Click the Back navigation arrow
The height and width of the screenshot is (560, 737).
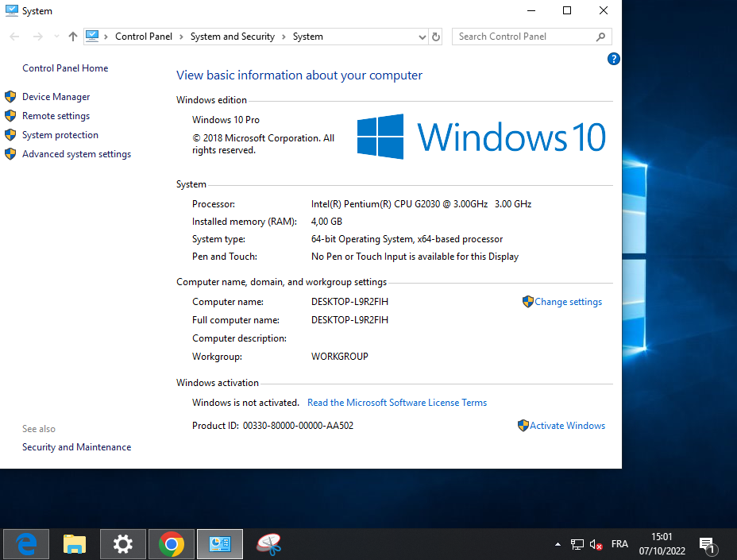(14, 37)
